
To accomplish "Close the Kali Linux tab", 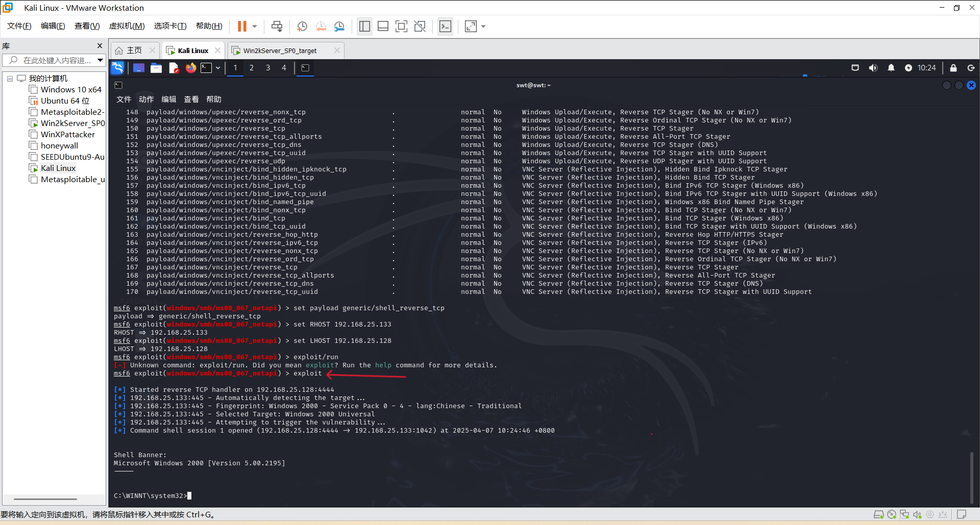I will point(218,50).
